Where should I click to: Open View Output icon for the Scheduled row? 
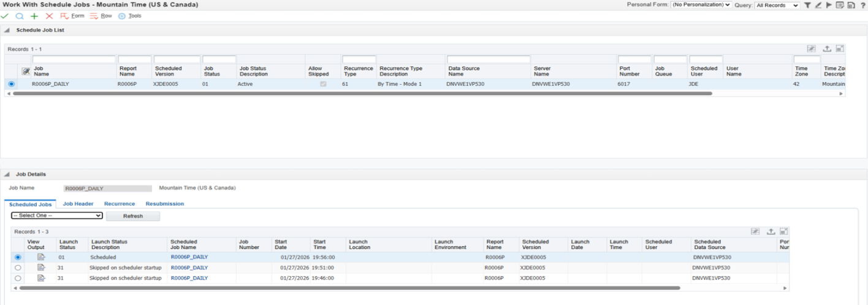tap(41, 257)
